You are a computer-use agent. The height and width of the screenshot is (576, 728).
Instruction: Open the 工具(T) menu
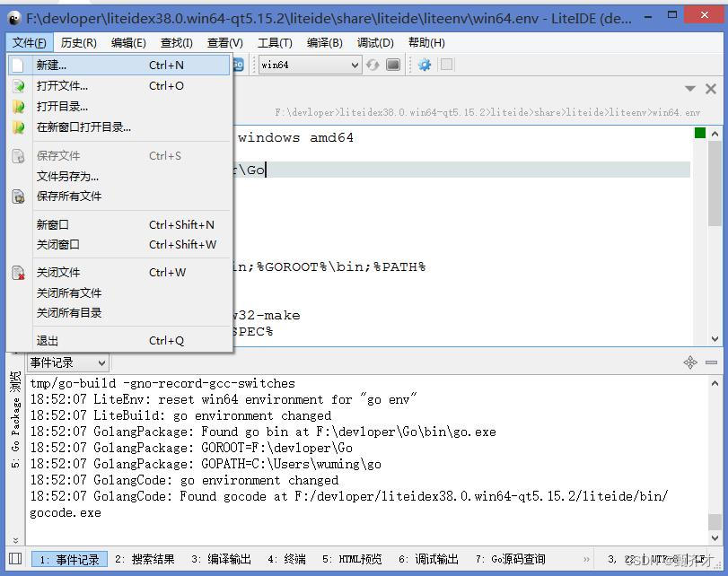point(275,43)
